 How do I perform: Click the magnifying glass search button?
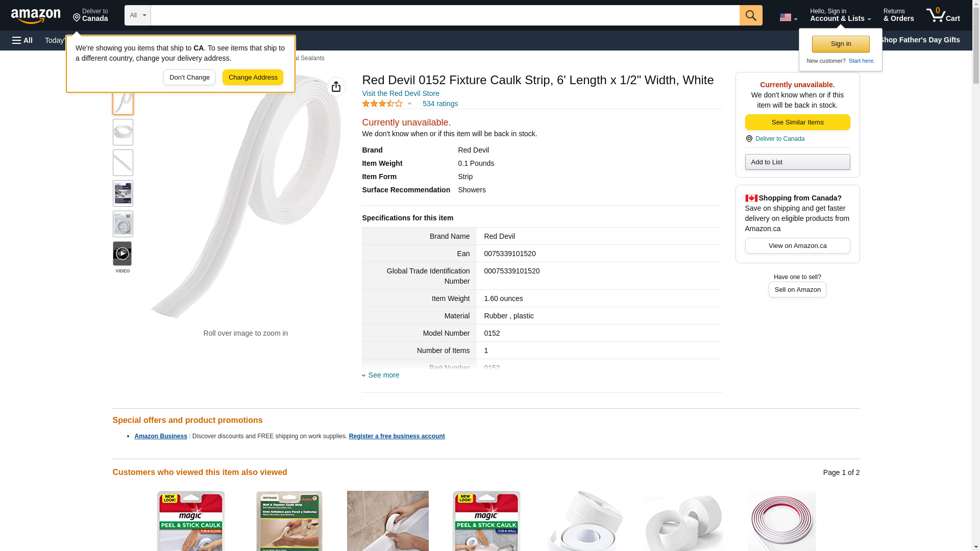[x=751, y=15]
